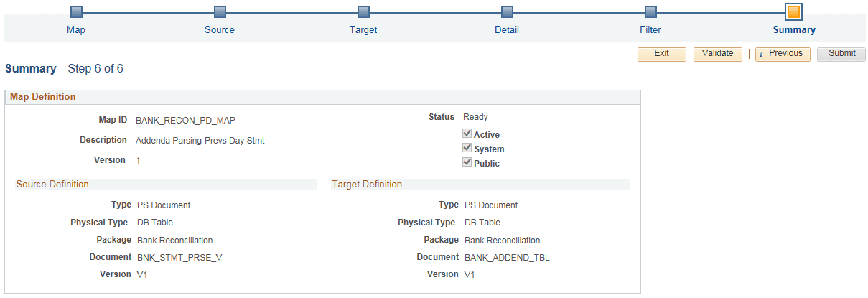Click the Exit button
868x298 pixels.
[662, 54]
